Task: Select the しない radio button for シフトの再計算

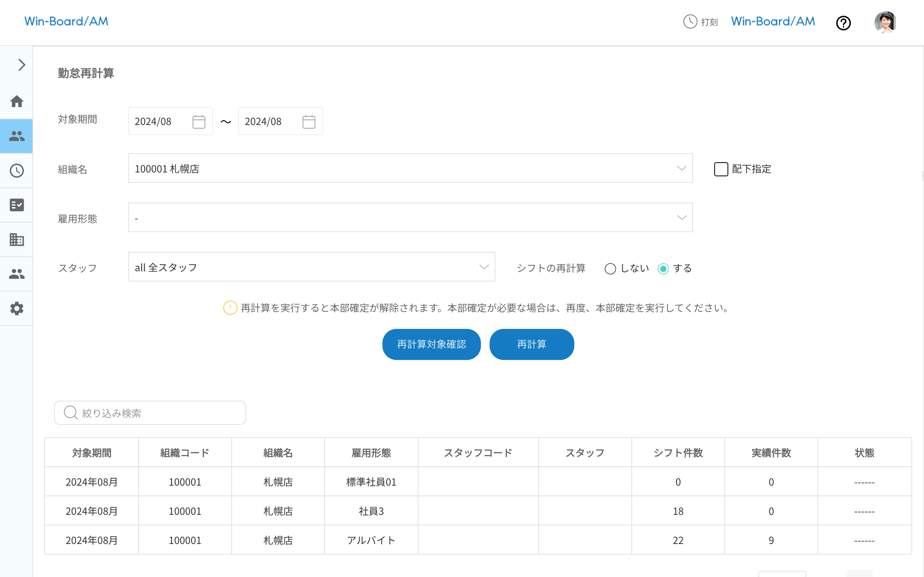Action: point(611,268)
